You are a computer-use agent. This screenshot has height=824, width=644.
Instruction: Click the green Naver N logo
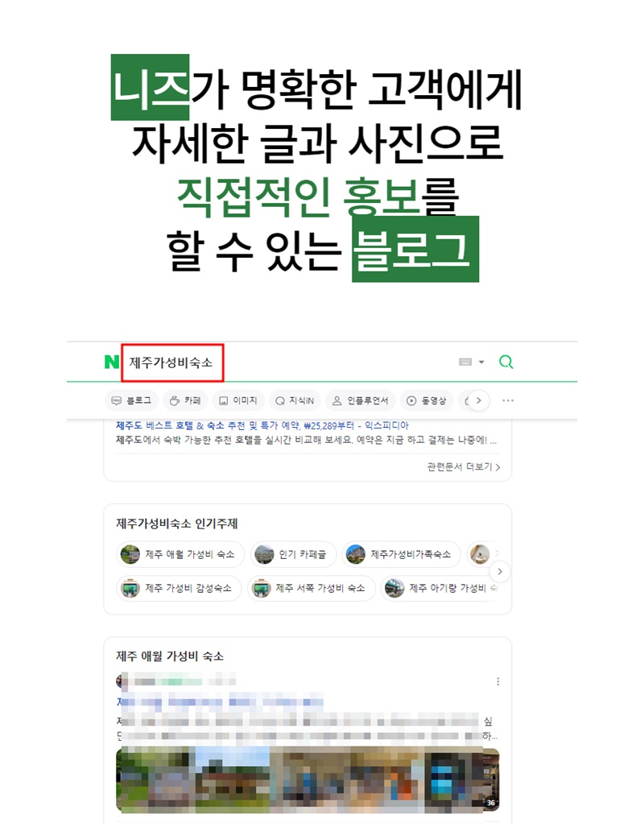pos(111,362)
